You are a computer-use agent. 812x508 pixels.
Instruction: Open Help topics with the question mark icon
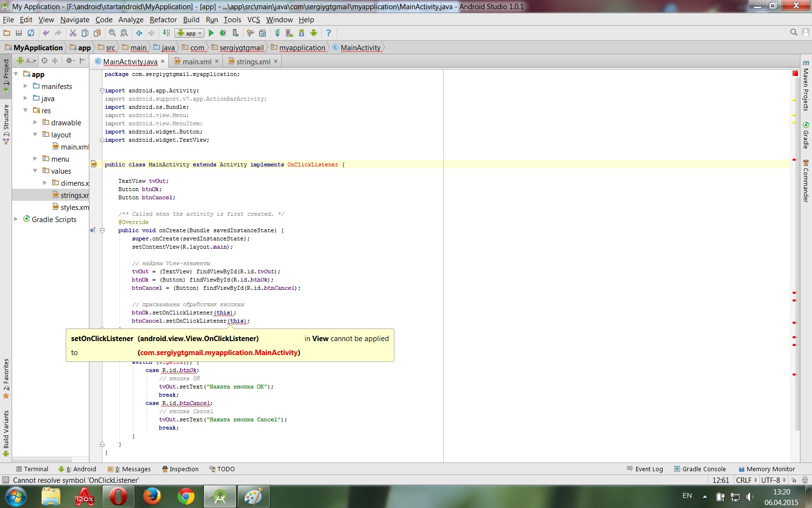(x=329, y=33)
